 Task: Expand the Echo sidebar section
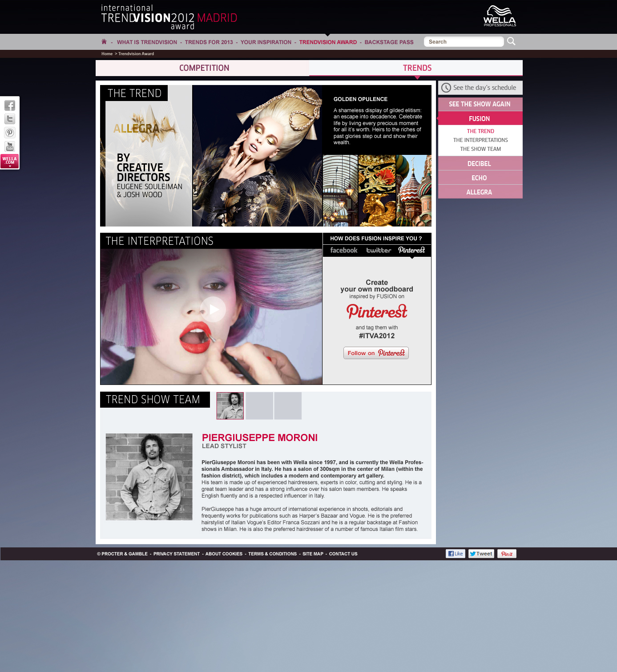click(x=480, y=178)
